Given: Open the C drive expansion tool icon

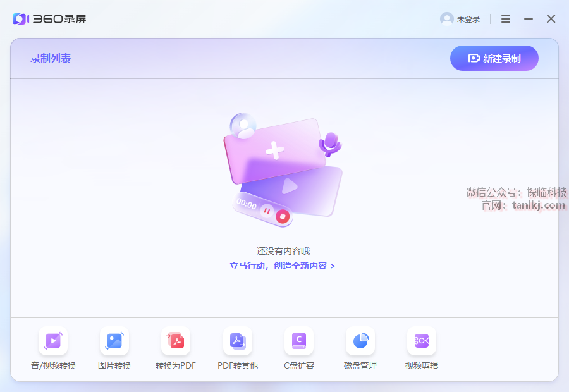Looking at the screenshot, I should point(299,341).
